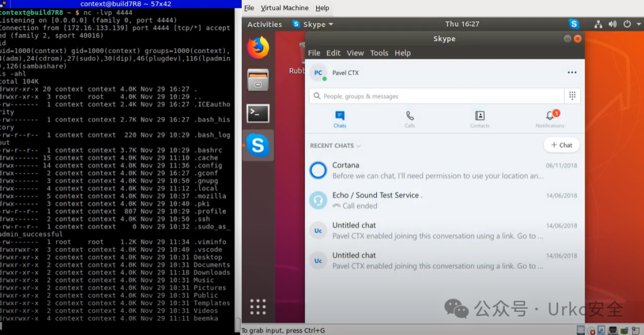The height and width of the screenshot is (335, 644).
Task: Switch to the Chats tab
Action: tap(340, 119)
